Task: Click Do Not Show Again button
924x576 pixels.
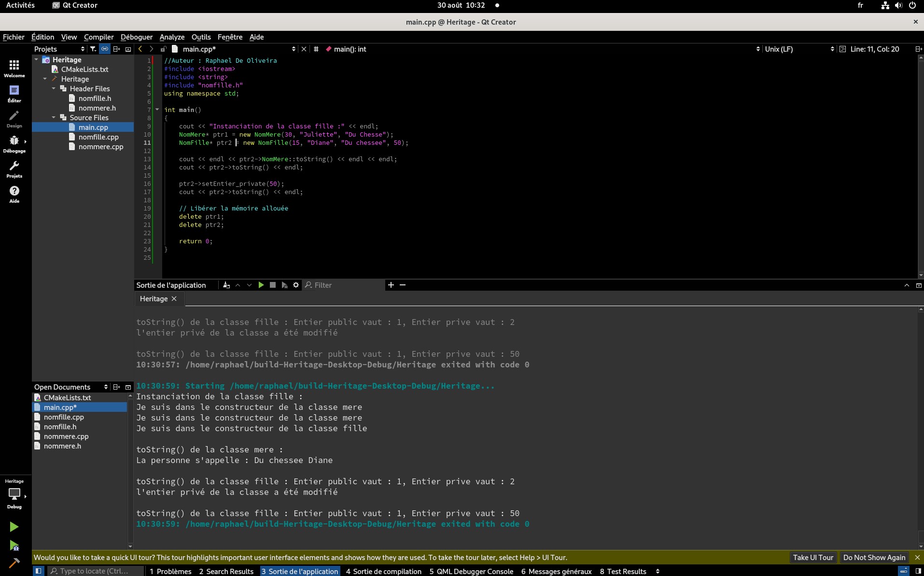Action: 874,557
